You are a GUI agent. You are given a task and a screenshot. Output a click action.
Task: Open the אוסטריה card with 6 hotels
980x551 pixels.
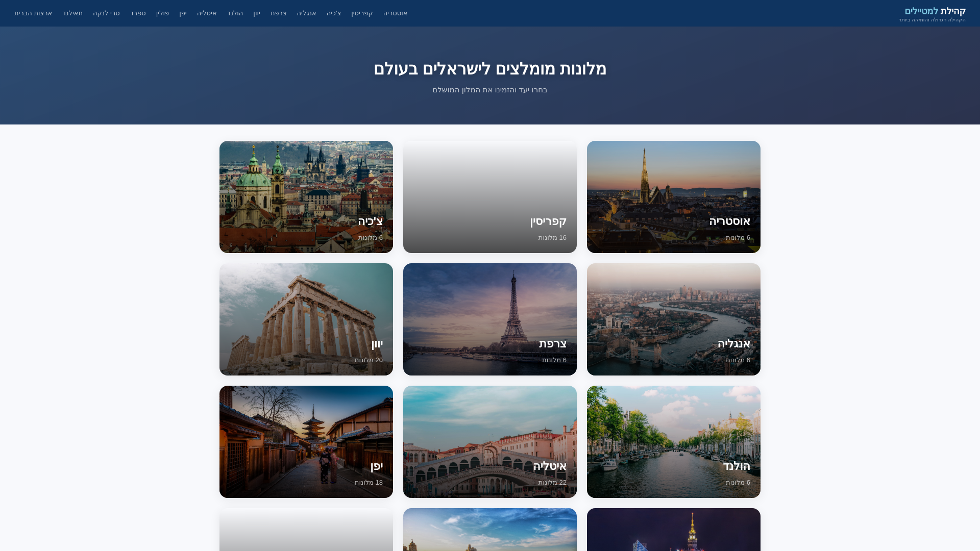(674, 197)
